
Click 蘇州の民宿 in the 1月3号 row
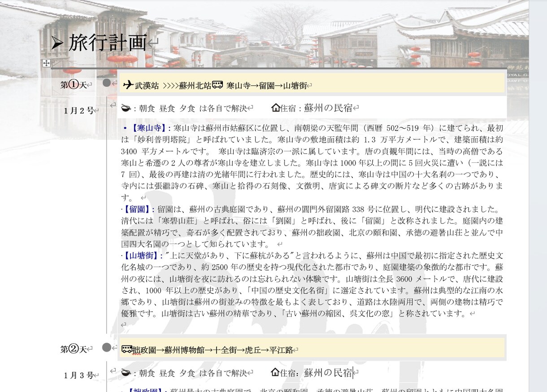[x=328, y=372]
